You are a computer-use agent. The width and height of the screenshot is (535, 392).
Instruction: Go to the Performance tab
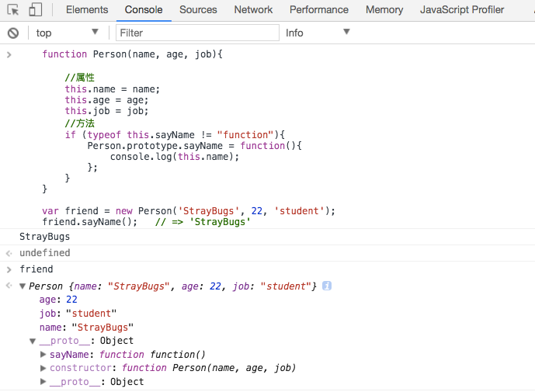click(319, 9)
